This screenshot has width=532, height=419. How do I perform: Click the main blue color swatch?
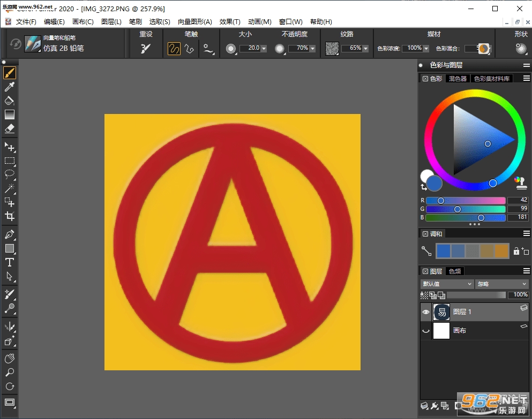pyautogui.click(x=434, y=183)
